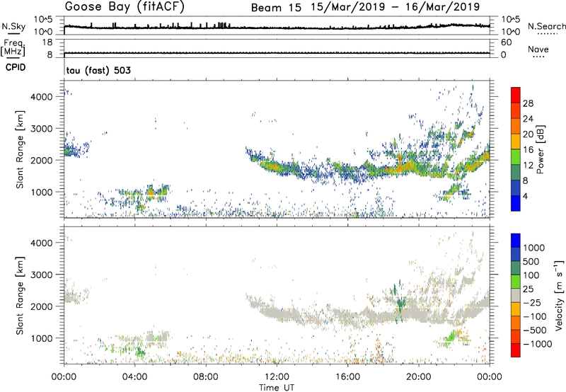Click the gray −25 to 25 Velocity color segment
The height and width of the screenshot is (392, 566).
(x=516, y=295)
